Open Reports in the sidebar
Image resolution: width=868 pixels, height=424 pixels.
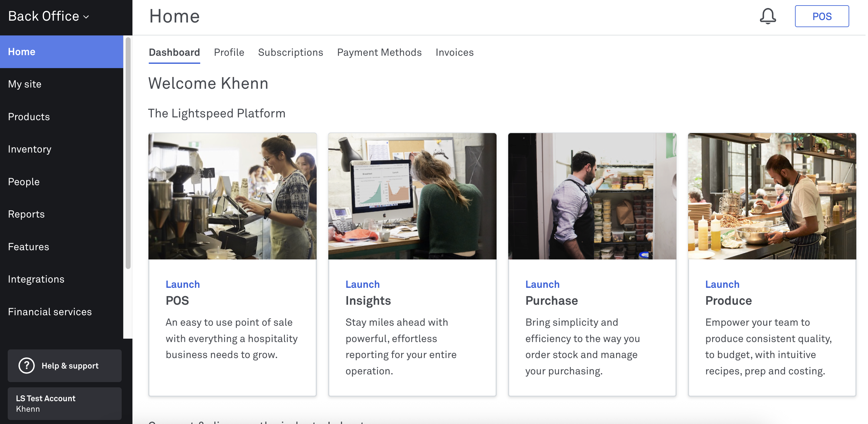pyautogui.click(x=62, y=214)
